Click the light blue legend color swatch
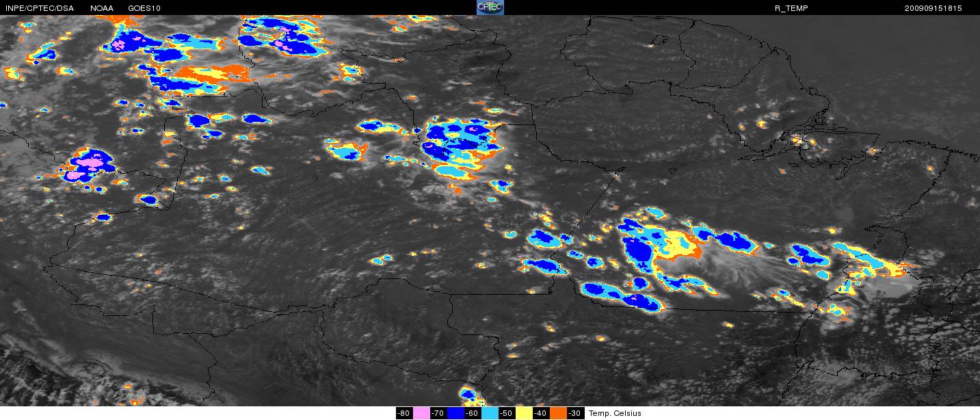Image resolution: width=980 pixels, height=420 pixels. [490, 413]
